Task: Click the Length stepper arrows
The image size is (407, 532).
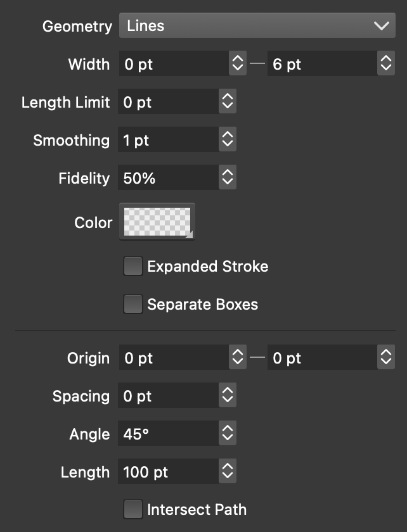Action: 227,472
